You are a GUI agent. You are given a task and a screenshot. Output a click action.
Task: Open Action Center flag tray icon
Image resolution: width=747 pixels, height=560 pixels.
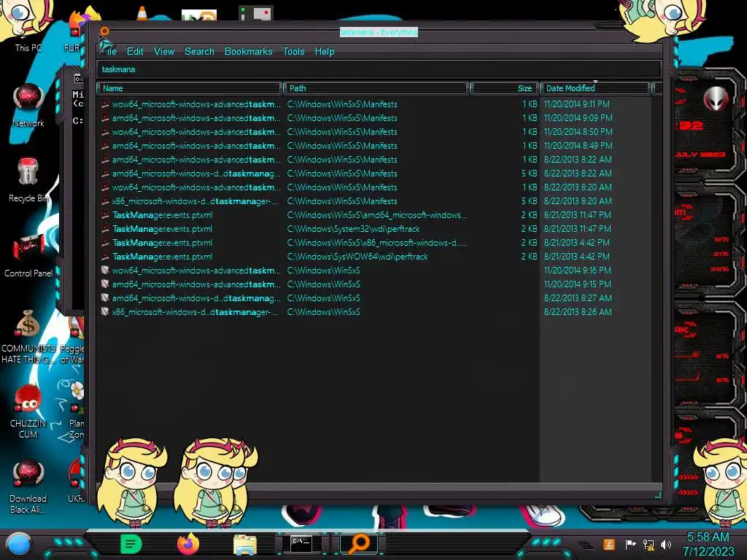(630, 544)
